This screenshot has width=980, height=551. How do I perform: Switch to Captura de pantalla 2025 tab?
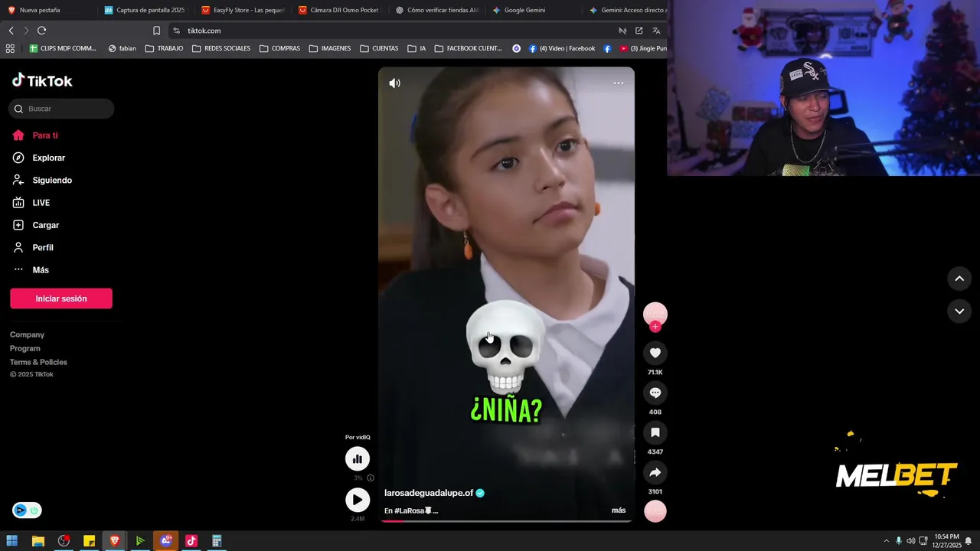click(145, 10)
